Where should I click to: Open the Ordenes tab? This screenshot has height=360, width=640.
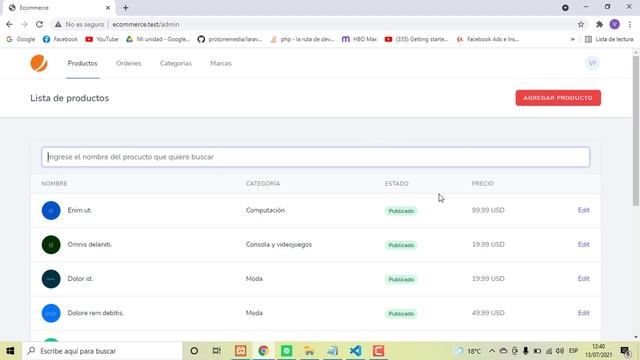(129, 63)
